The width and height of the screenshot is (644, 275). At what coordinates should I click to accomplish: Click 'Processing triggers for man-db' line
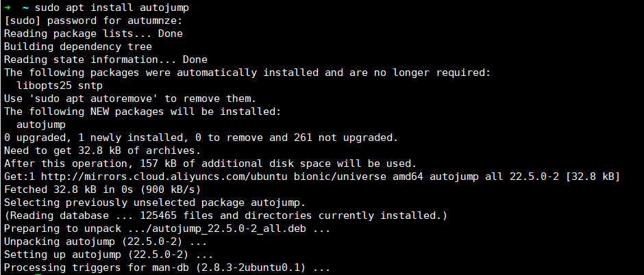[x=166, y=267]
